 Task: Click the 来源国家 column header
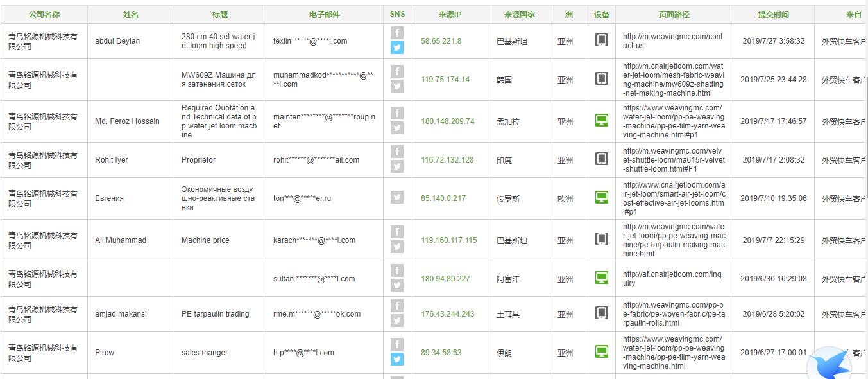coord(519,14)
